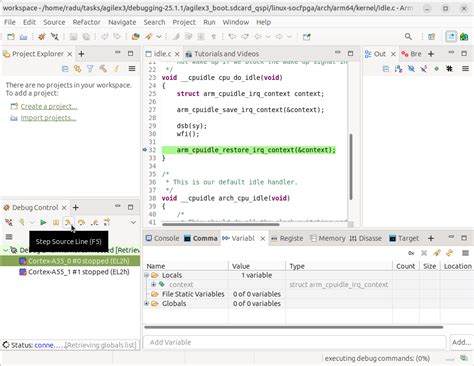Open the Refactor menu
The image size is (474, 366).
pos(86,22)
